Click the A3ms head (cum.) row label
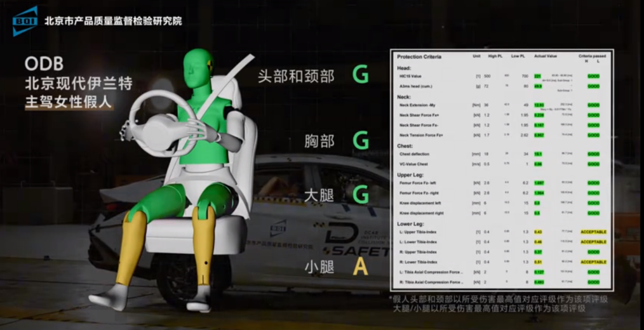 (416, 86)
